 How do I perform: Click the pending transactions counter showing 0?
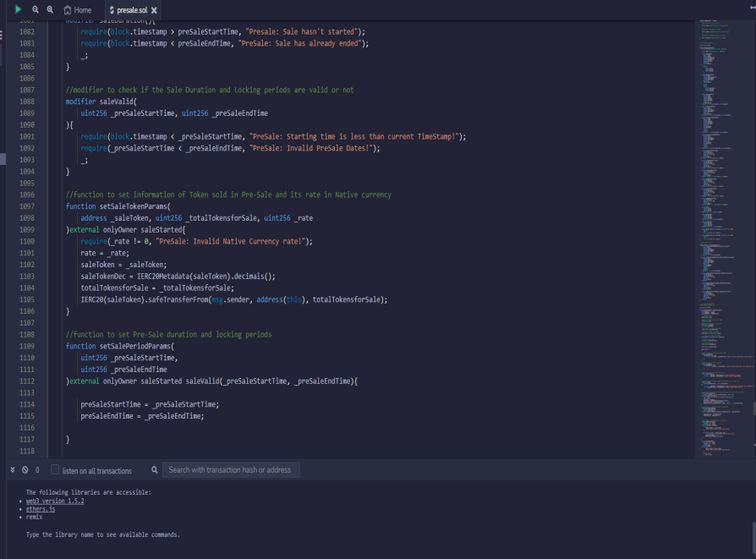(37, 470)
